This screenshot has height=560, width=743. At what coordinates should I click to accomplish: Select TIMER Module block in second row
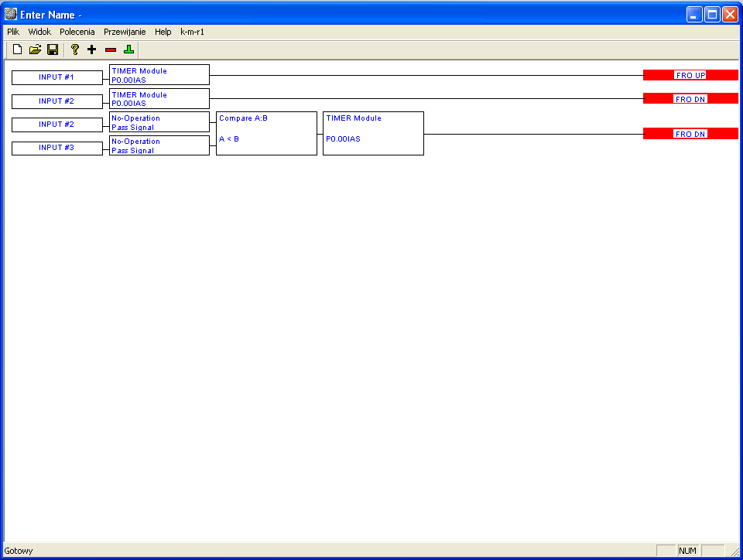click(159, 98)
